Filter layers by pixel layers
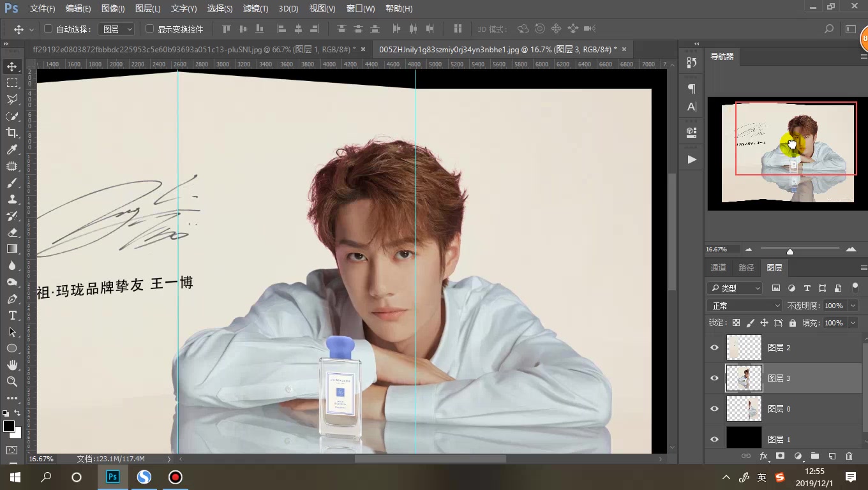 [x=776, y=288]
